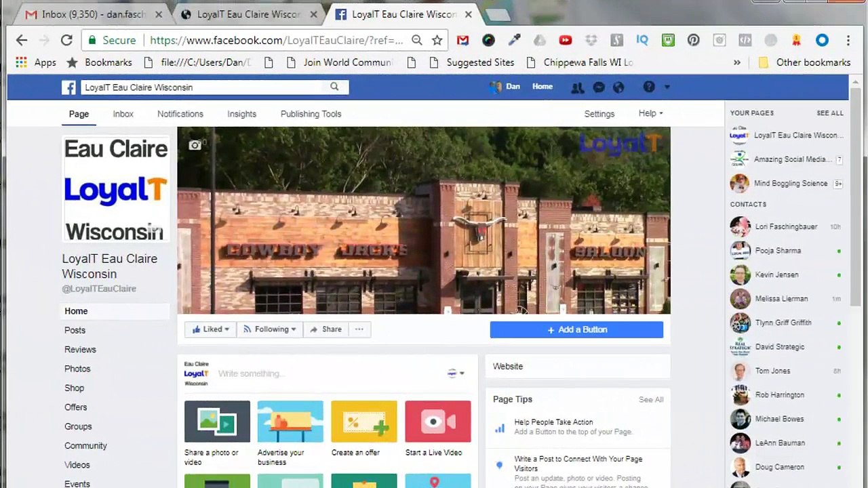Expand the Liked dropdown
Viewport: 868px width, 488px height.
pyautogui.click(x=210, y=329)
